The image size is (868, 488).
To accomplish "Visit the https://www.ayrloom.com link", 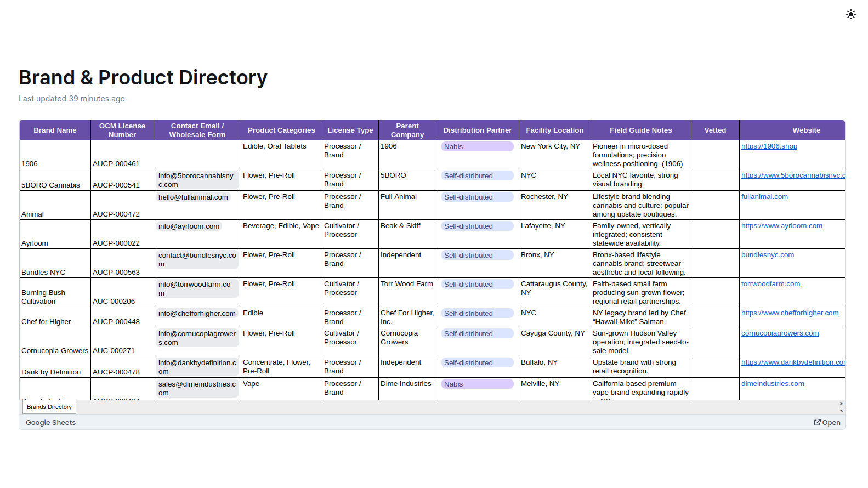I will click(x=781, y=226).
